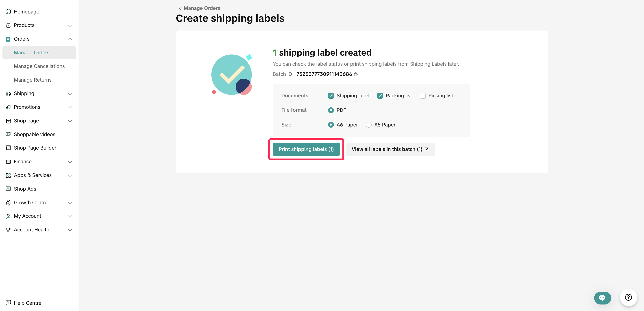Open the live chat bubble icon
Viewport: 644px width, 311px height.
(602, 298)
